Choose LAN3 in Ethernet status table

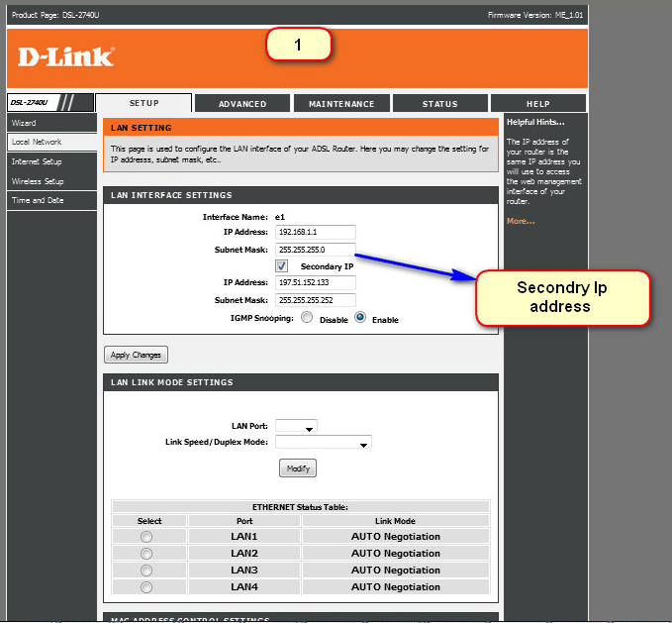click(147, 571)
